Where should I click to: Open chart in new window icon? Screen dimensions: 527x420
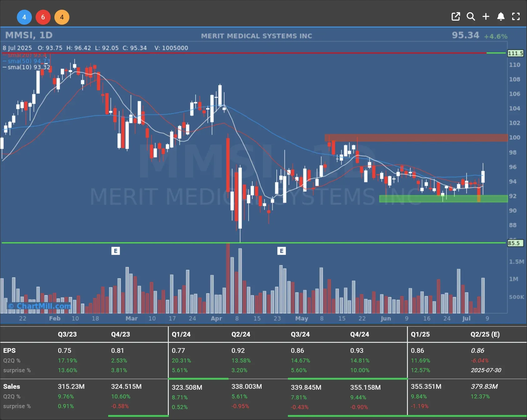(456, 17)
